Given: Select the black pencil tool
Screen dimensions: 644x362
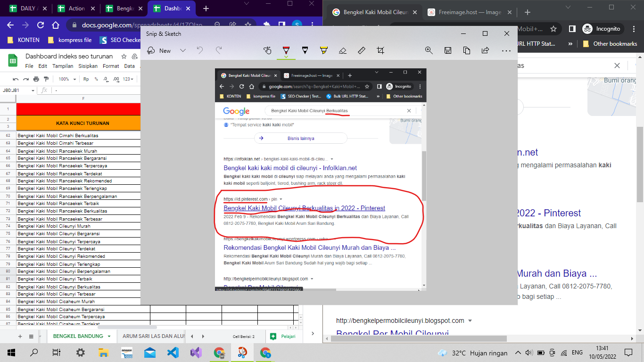Looking at the screenshot, I should click(x=305, y=50).
